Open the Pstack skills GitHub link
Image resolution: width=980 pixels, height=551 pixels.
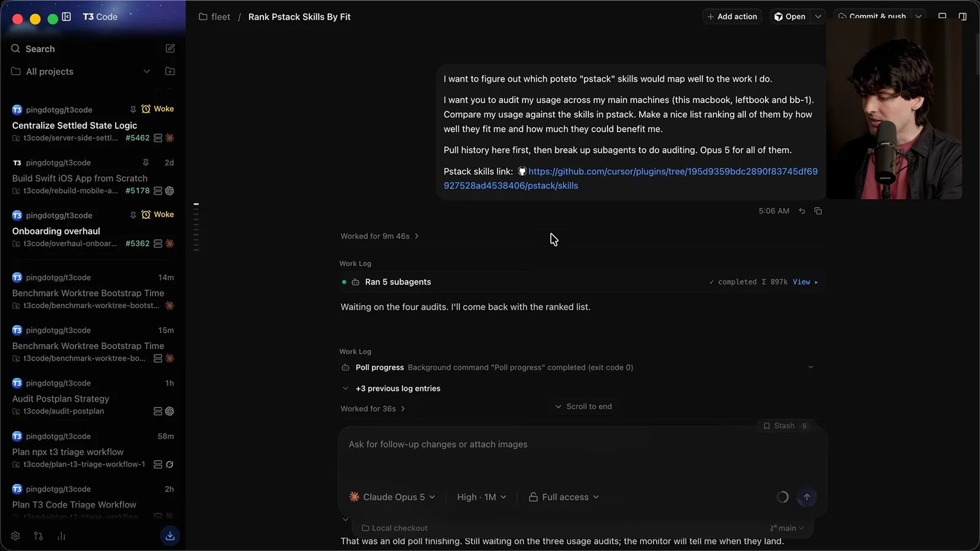630,178
